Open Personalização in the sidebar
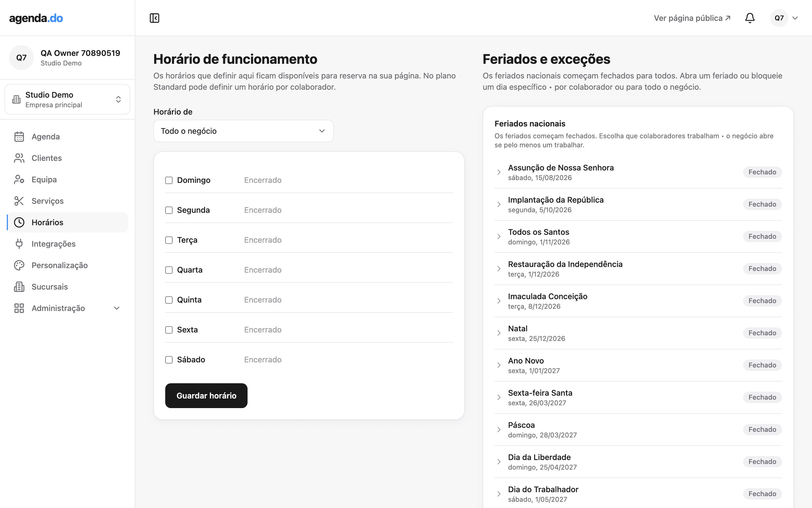This screenshot has height=508, width=812. [67, 265]
